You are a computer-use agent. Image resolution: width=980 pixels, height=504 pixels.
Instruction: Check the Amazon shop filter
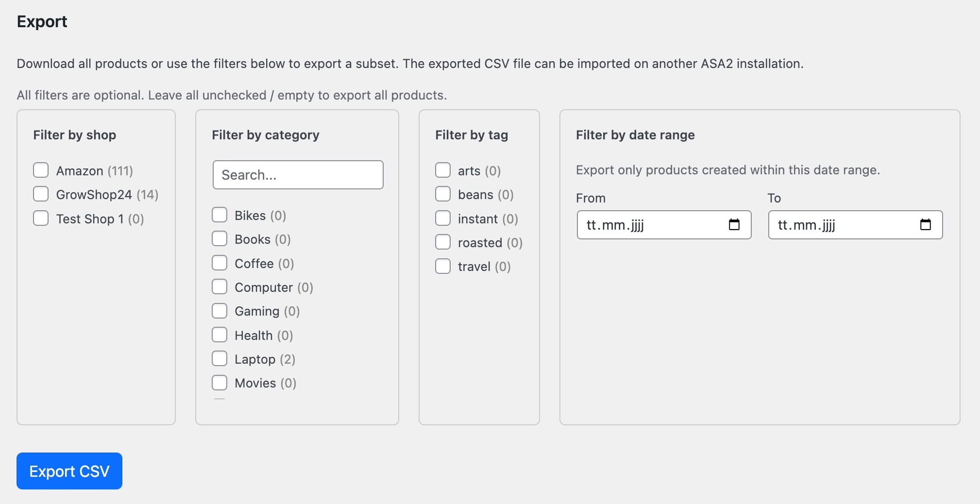pyautogui.click(x=41, y=170)
